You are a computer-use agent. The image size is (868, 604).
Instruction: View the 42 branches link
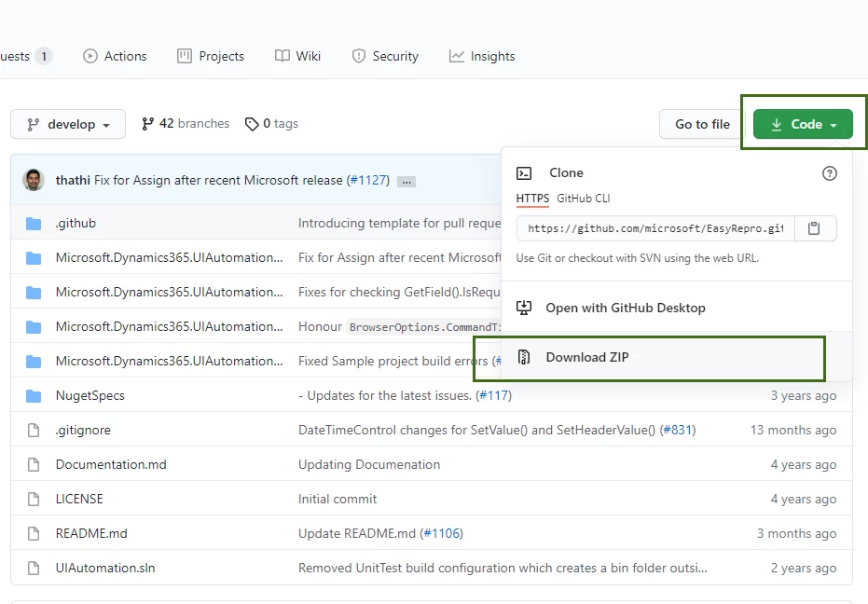(186, 123)
